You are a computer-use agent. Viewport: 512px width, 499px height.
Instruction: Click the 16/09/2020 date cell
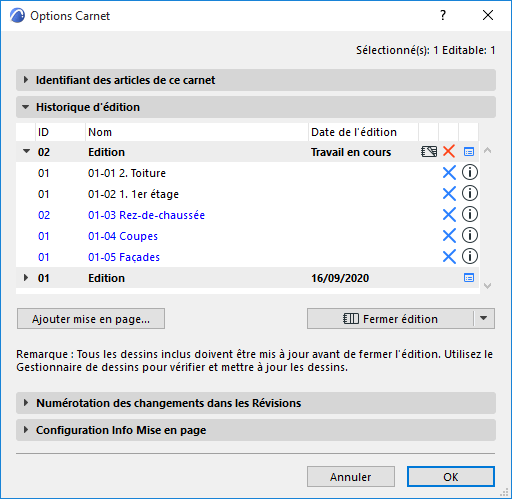(340, 278)
